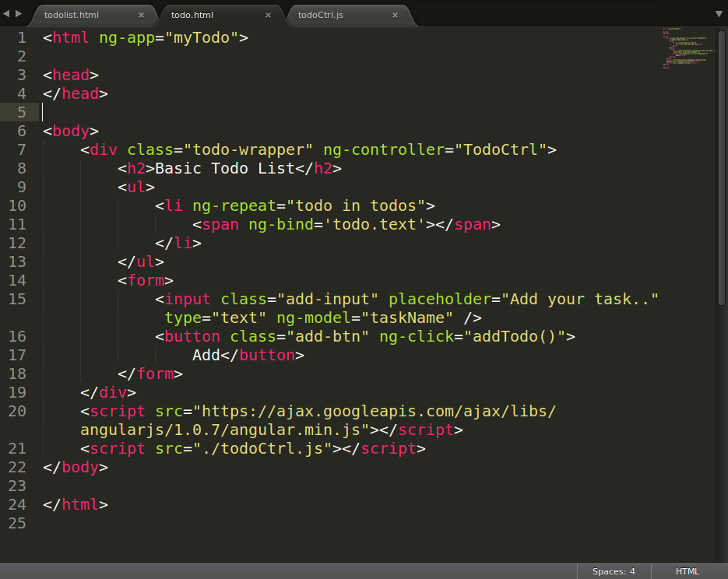Image resolution: width=728 pixels, height=579 pixels.
Task: Click the closing body tag
Action: 76,467
